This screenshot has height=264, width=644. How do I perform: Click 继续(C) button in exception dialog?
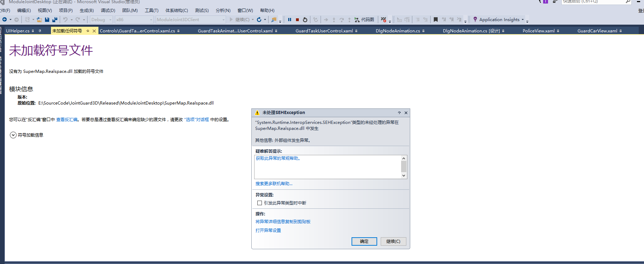(393, 241)
